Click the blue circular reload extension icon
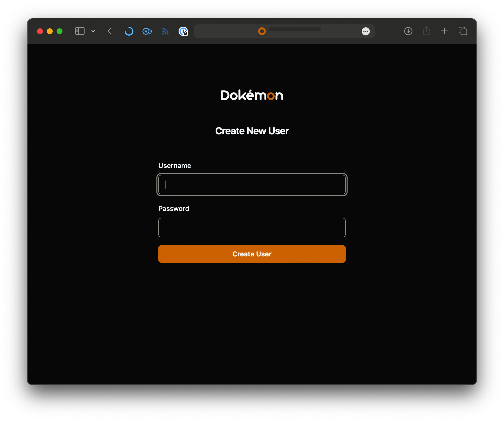This screenshot has height=421, width=504. 129,31
